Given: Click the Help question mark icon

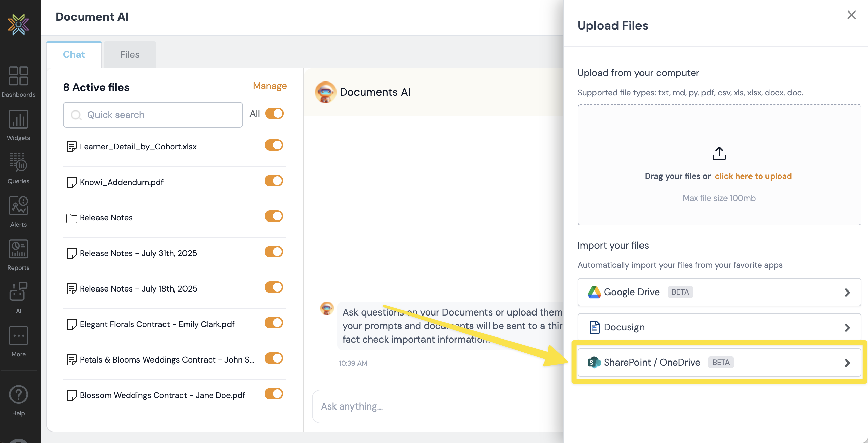Looking at the screenshot, I should pos(18,394).
